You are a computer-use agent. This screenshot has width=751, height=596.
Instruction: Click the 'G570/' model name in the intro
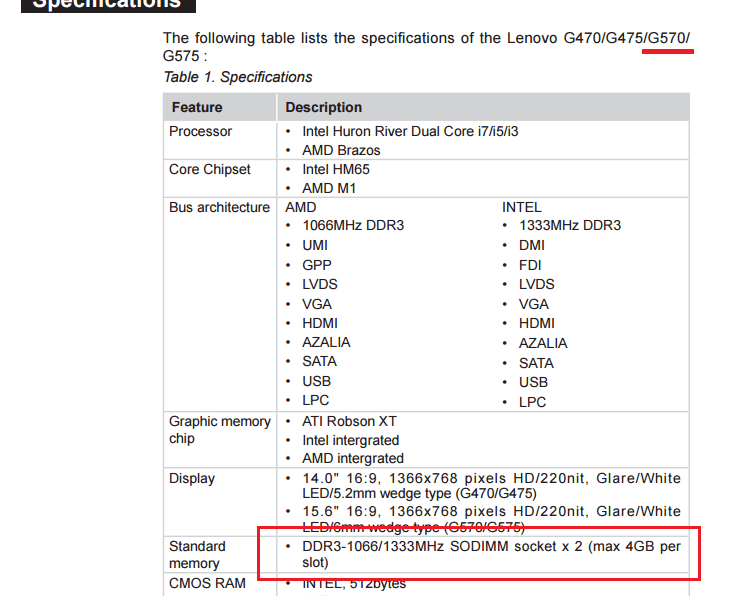[x=669, y=38]
